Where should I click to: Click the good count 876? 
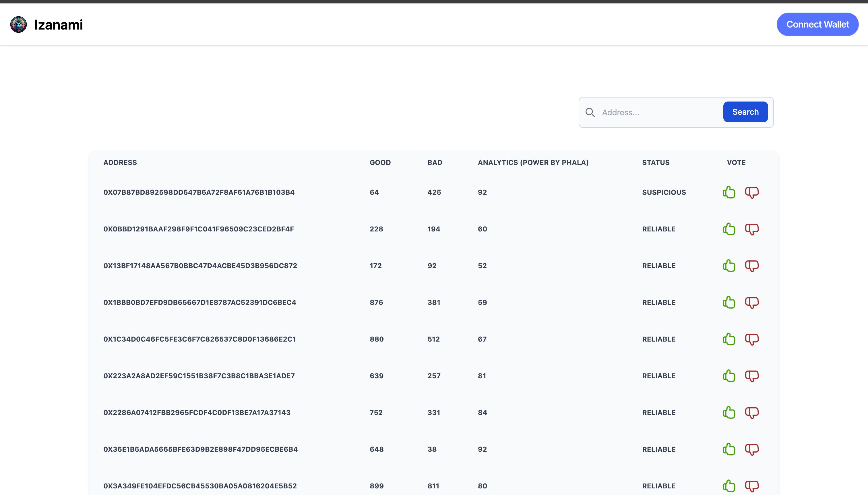tap(376, 303)
